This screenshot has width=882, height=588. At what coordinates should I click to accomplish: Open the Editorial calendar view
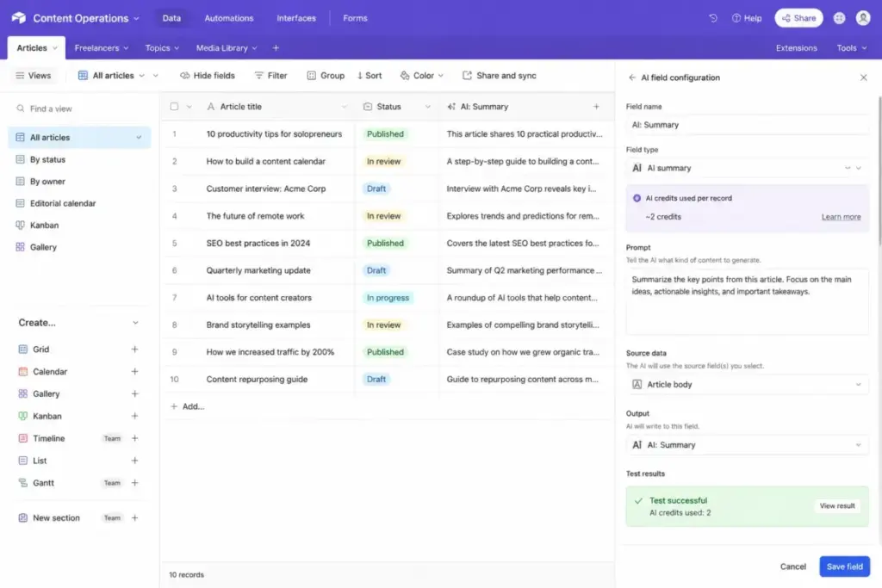tap(79, 203)
